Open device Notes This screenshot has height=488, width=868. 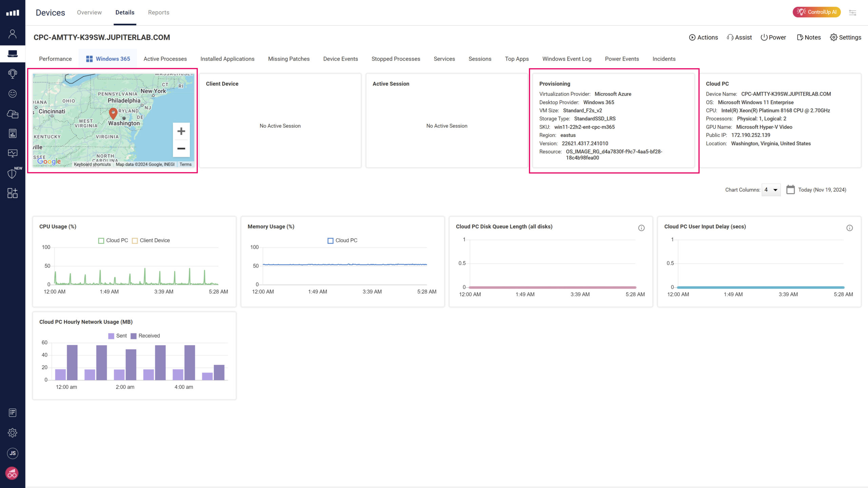tap(809, 37)
